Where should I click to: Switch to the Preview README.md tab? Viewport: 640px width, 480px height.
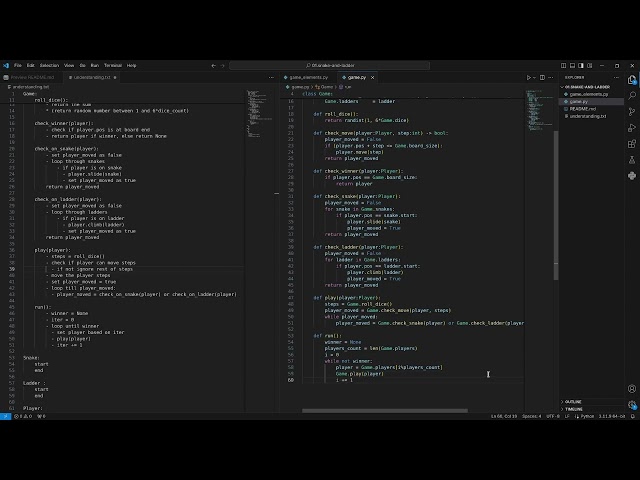click(29, 77)
